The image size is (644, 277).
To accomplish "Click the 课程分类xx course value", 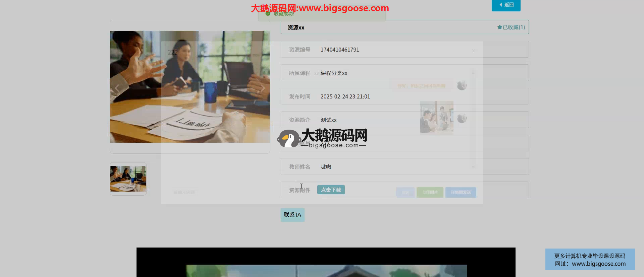I will click(x=334, y=73).
